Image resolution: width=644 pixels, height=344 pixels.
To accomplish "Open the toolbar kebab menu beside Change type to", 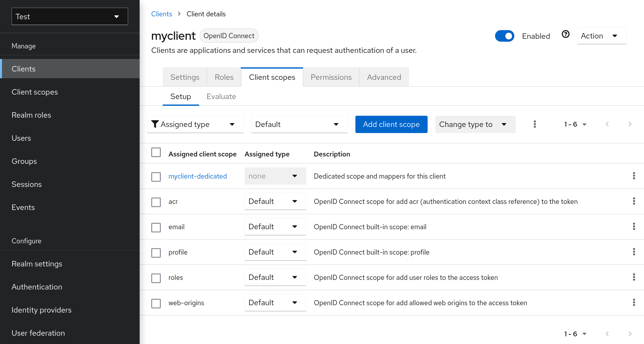I will point(535,124).
